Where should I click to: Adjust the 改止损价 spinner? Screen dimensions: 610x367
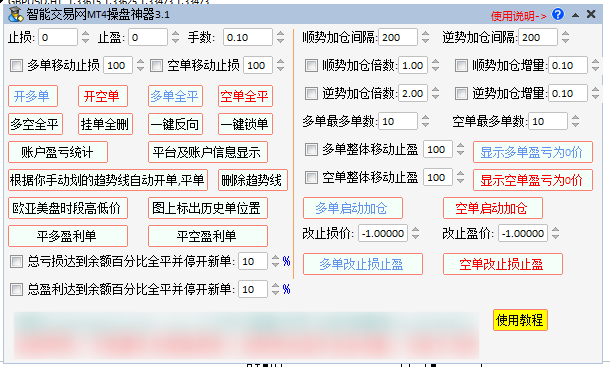click(415, 233)
